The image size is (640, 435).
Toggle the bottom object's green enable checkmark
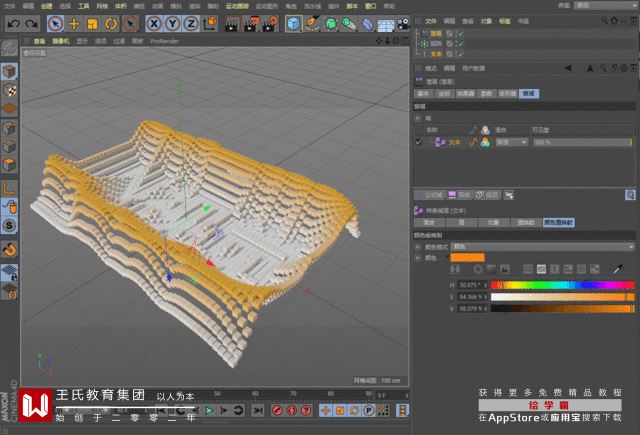click(x=460, y=54)
